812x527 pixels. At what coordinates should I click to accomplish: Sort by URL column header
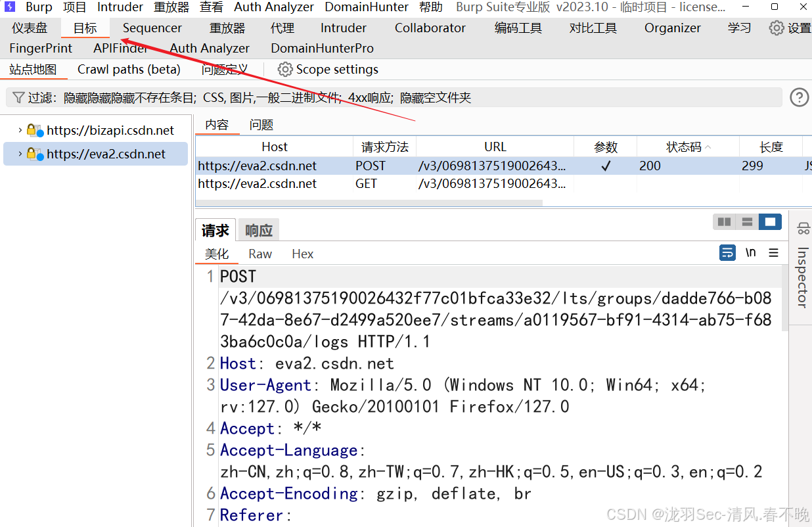tap(495, 147)
